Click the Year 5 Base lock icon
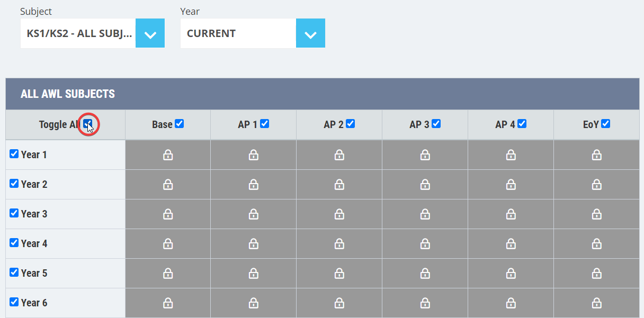Screen dimensions: 644x318 168,273
